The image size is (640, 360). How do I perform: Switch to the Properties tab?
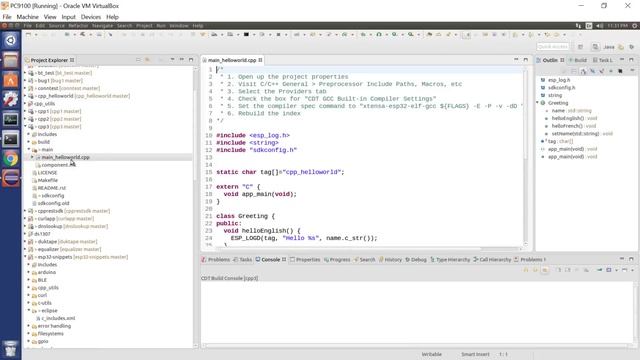pos(305,260)
